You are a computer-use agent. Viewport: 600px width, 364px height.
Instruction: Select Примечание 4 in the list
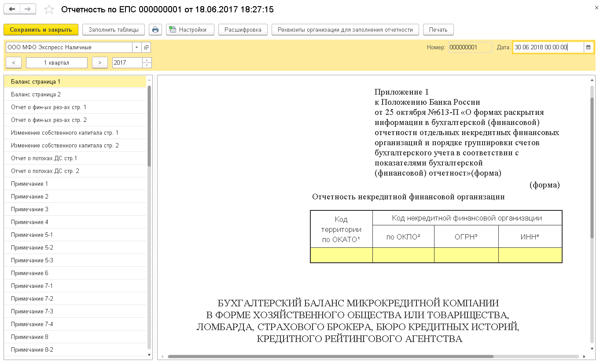(x=75, y=222)
